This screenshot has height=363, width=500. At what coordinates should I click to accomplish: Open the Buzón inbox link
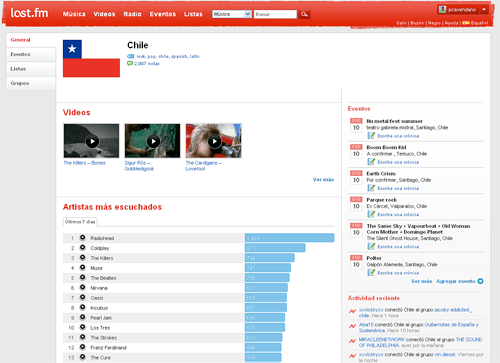point(417,23)
